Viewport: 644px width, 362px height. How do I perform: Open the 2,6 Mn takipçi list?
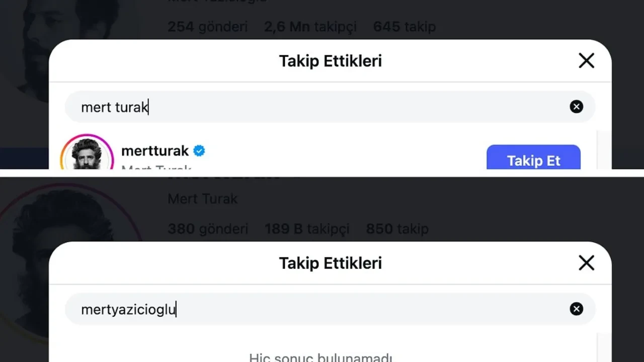tap(310, 26)
